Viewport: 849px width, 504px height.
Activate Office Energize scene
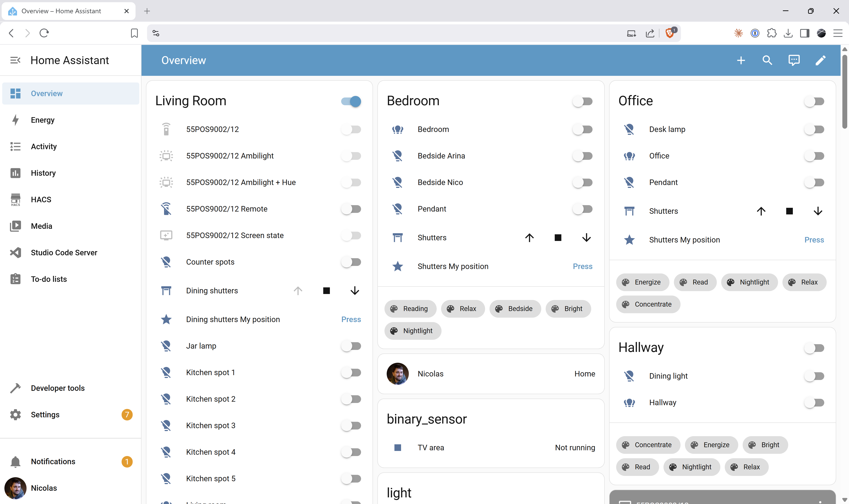pyautogui.click(x=642, y=282)
